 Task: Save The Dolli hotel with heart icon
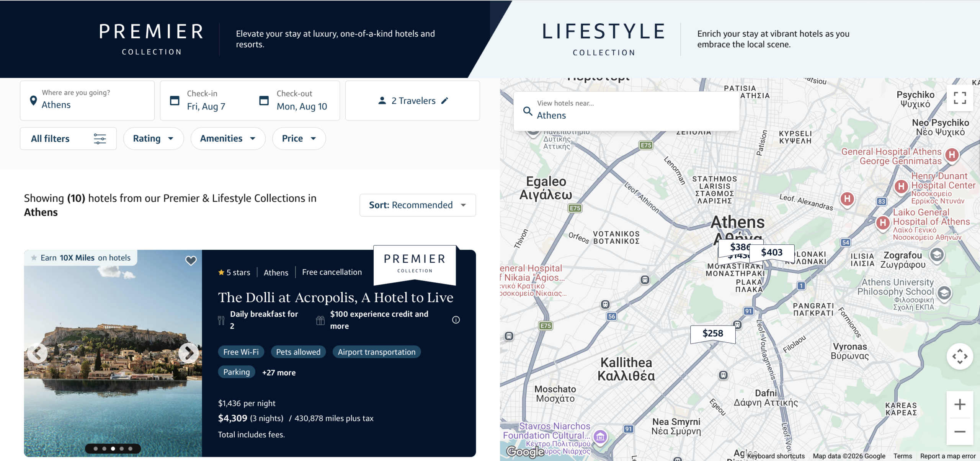[x=191, y=261]
